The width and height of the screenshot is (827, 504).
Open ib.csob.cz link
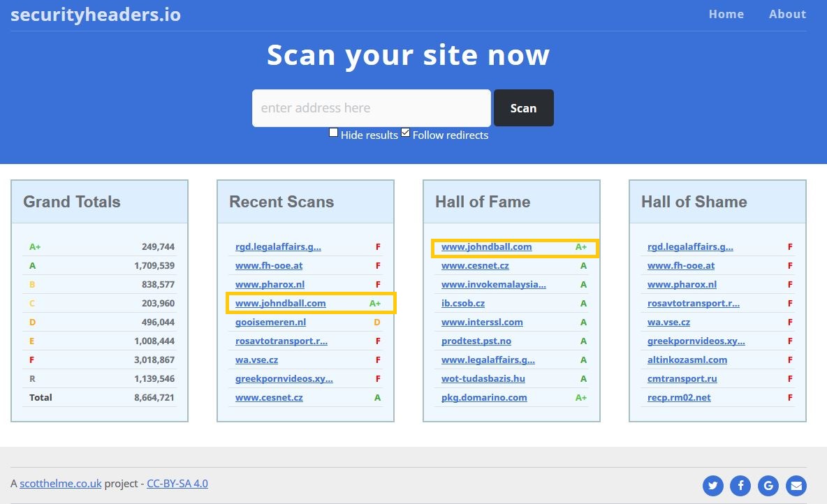tap(463, 304)
